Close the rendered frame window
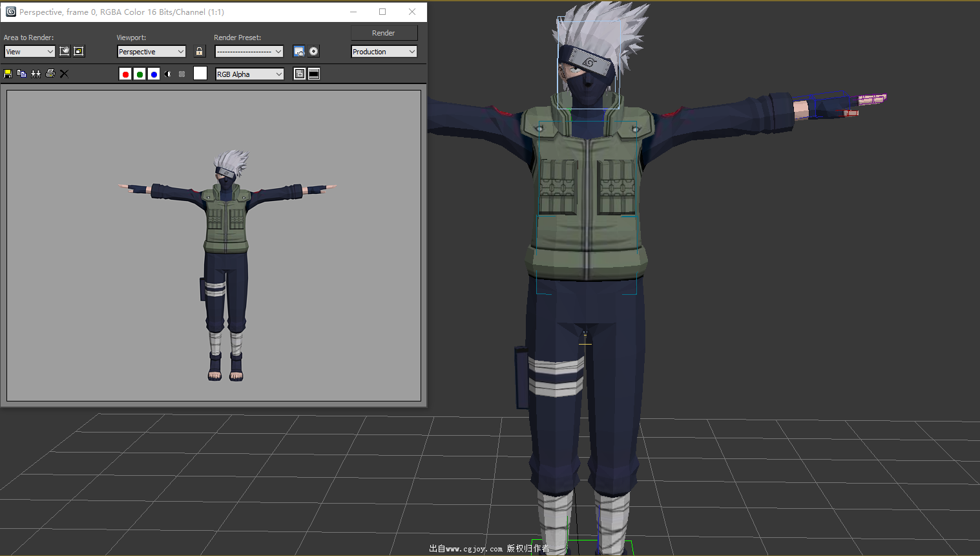Screen dimensions: 980x556 pos(412,12)
